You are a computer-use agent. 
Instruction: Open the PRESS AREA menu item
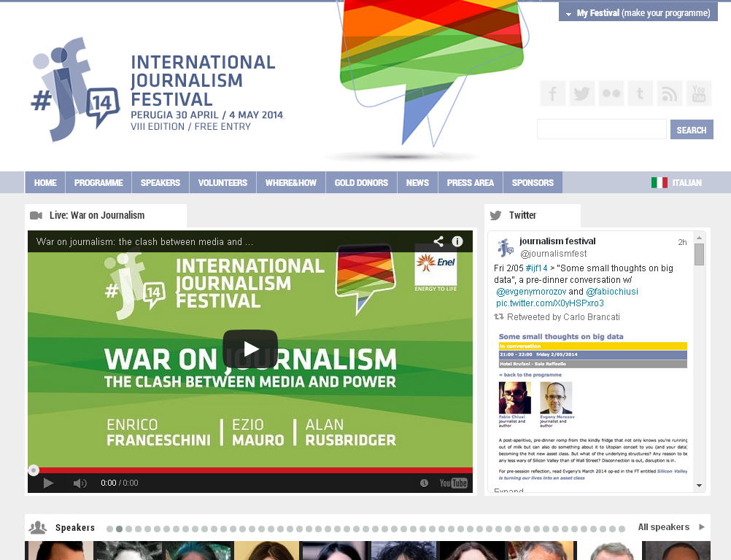tap(471, 182)
